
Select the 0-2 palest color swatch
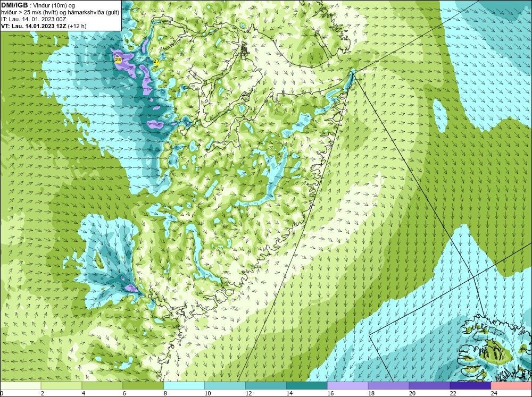pos(20,386)
